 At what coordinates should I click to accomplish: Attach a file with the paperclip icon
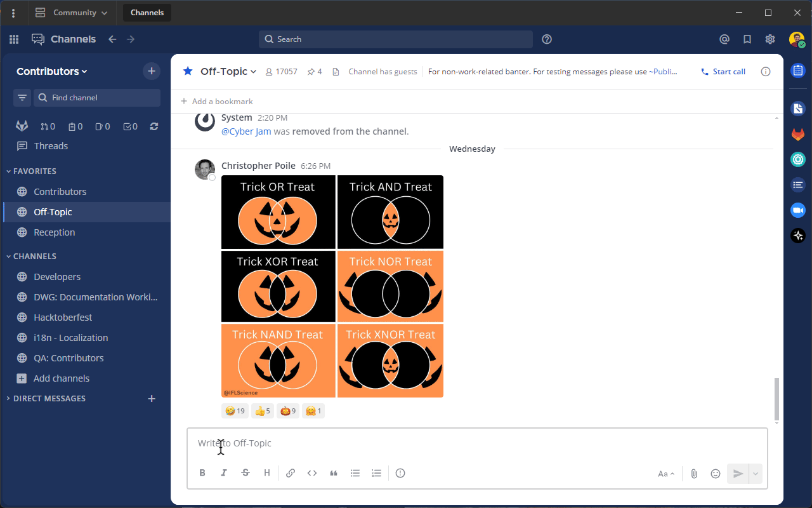click(693, 473)
